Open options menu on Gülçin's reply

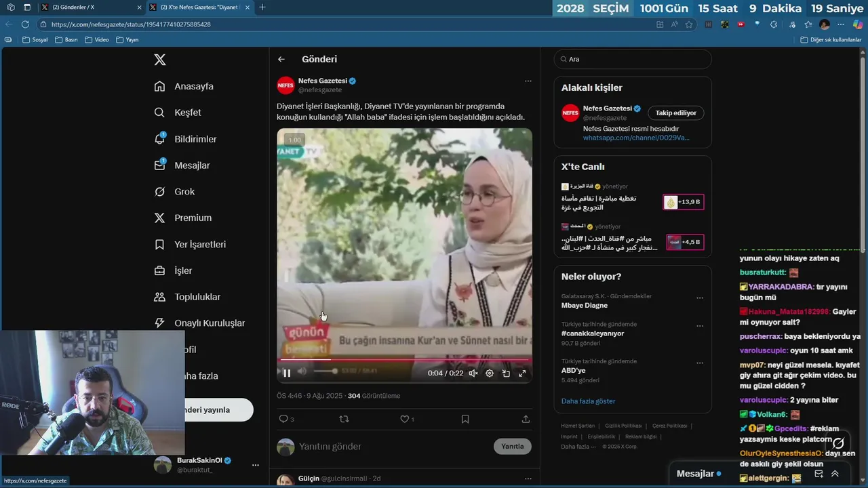tap(528, 479)
